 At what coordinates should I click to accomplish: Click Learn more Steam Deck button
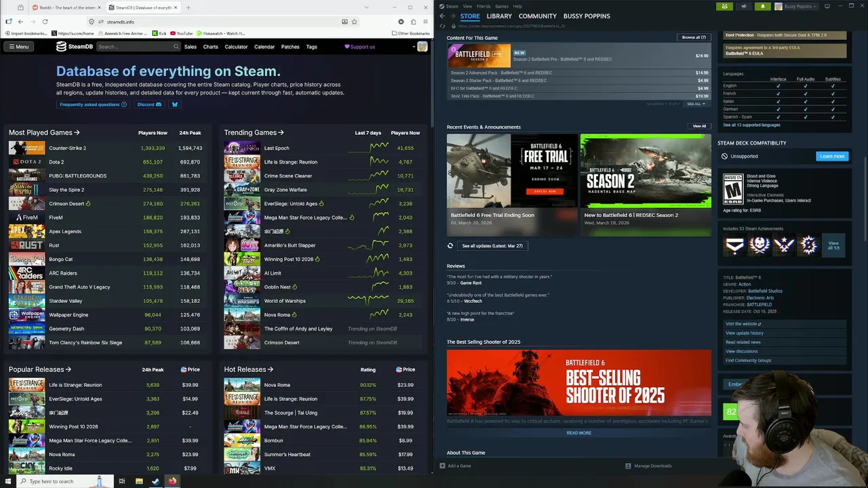832,156
